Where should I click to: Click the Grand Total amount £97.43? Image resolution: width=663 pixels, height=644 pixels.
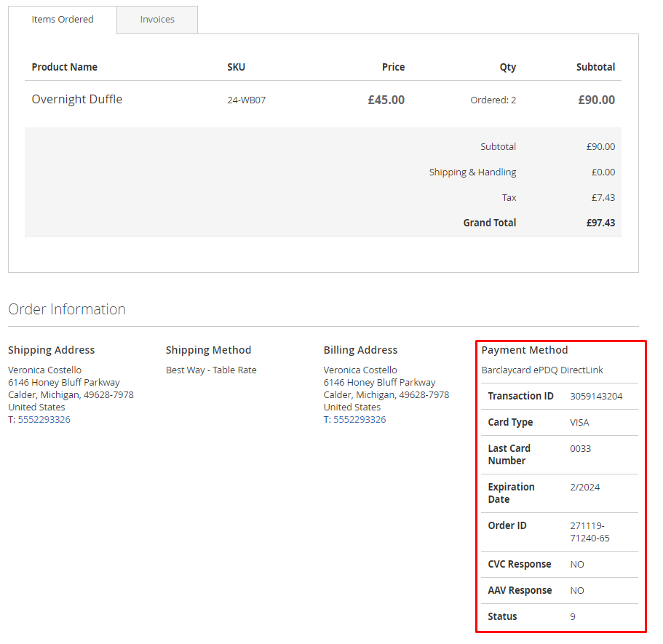[600, 223]
